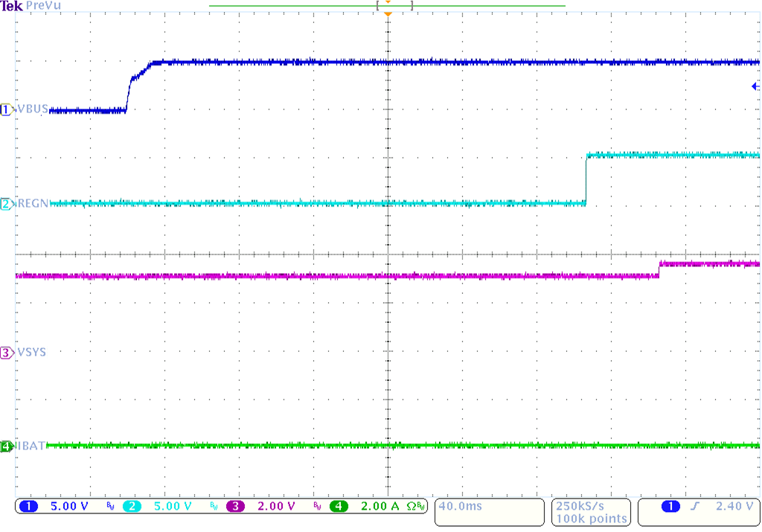The image size is (762, 532).
Task: Select the channel 1 VBUS badge
Action: pyautogui.click(x=6, y=109)
